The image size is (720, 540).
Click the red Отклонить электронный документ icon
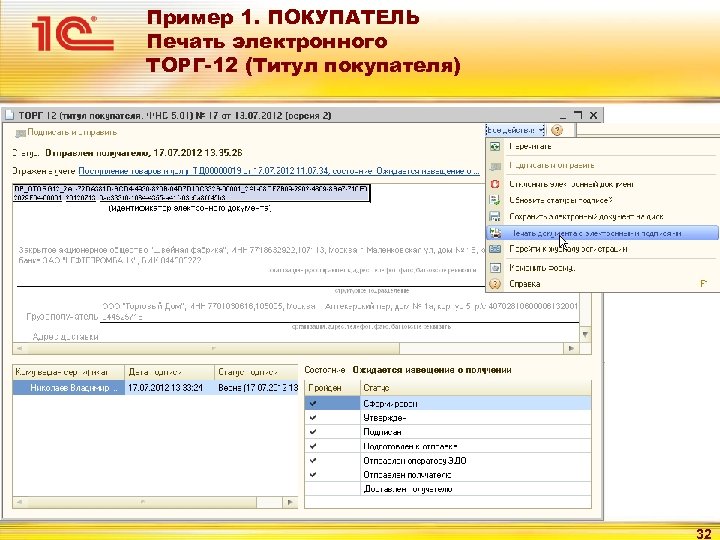click(x=495, y=184)
